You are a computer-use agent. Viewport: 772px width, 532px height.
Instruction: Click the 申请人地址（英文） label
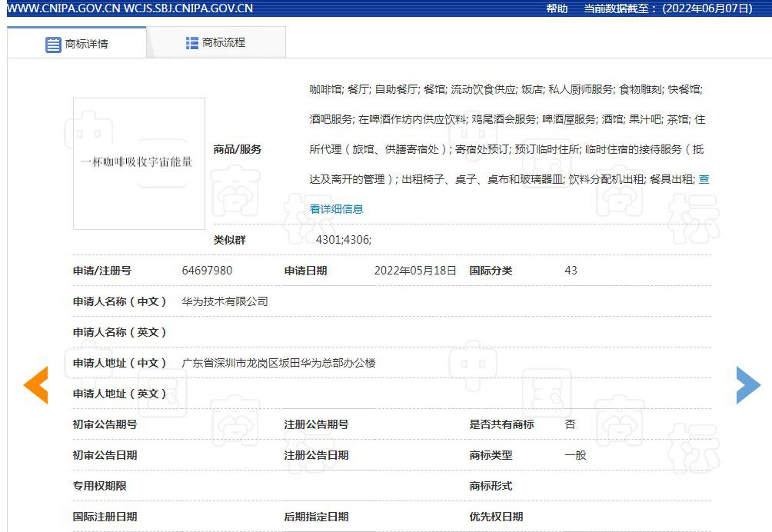pyautogui.click(x=120, y=394)
